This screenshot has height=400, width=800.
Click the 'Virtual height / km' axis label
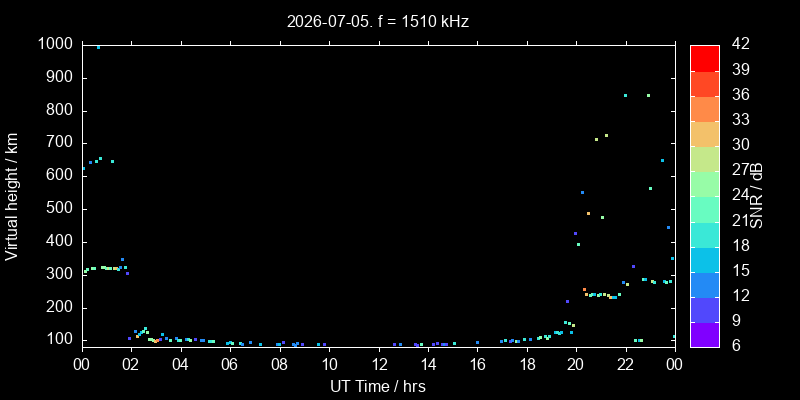click(11, 196)
